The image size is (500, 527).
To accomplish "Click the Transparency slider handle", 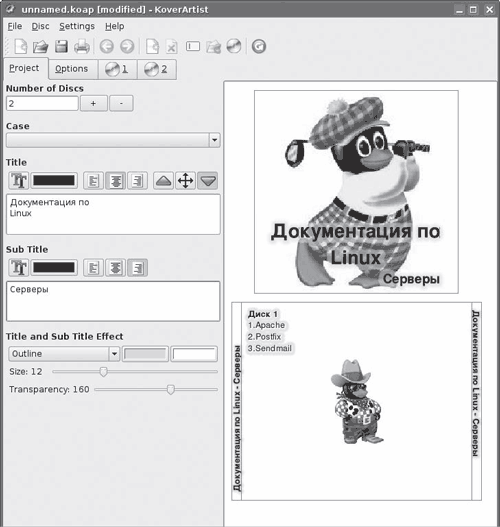I will 171,390.
